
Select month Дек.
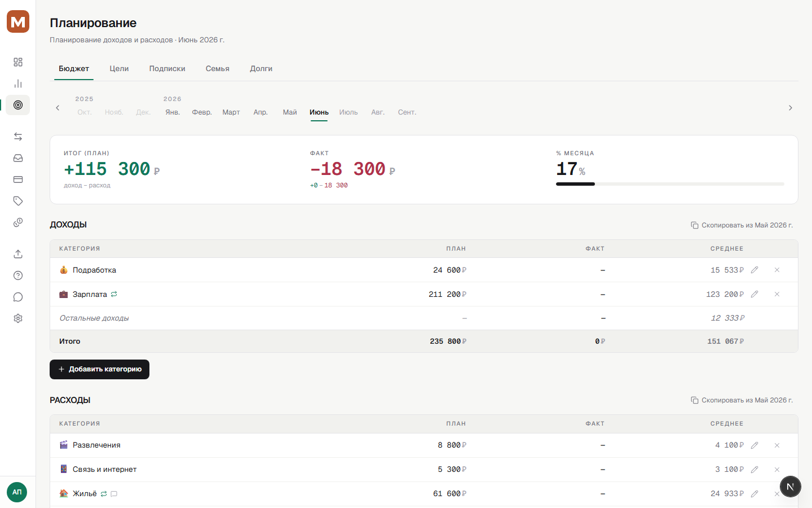143,112
